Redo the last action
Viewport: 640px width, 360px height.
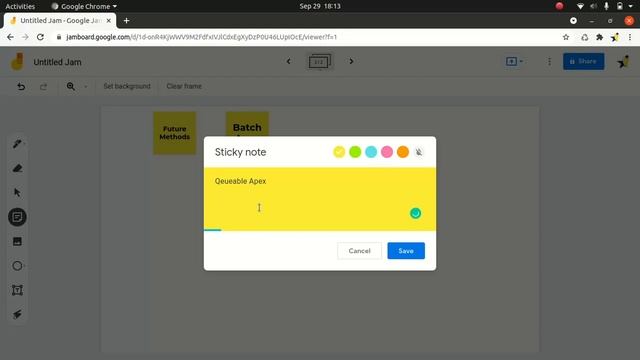pos(43,87)
